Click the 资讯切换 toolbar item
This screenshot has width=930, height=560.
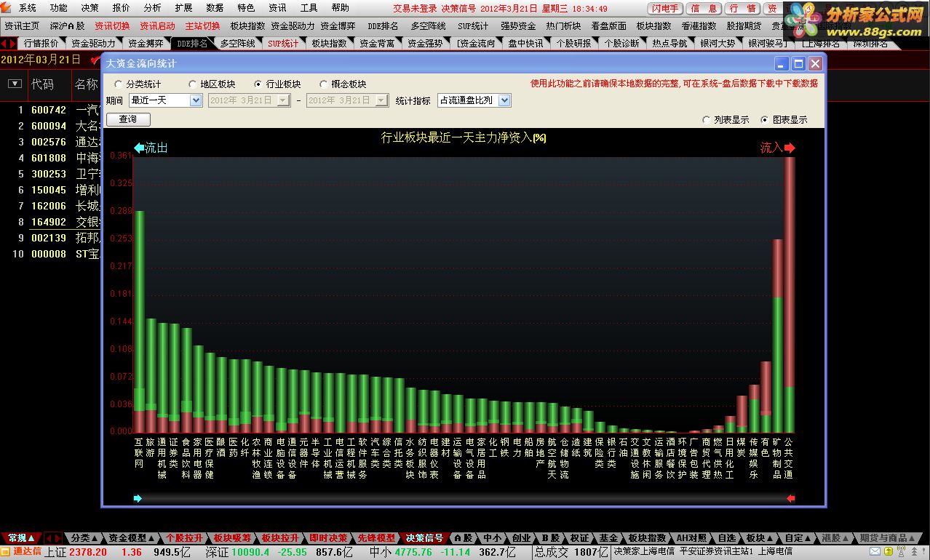pyautogui.click(x=112, y=25)
